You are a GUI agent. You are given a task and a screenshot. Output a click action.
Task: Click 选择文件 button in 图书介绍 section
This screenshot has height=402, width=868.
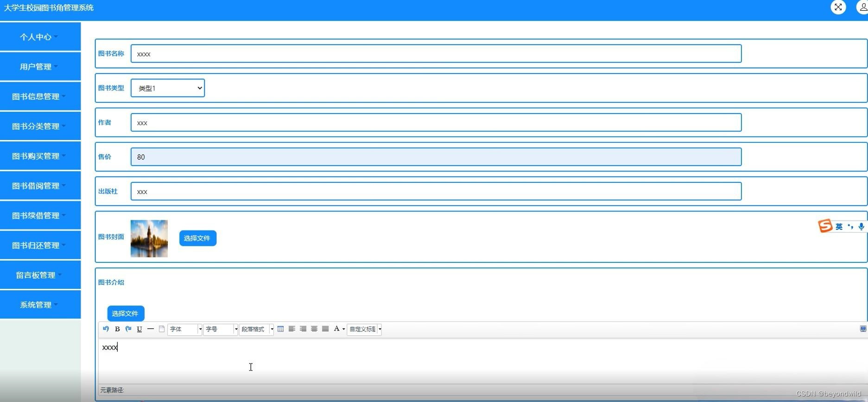[x=126, y=313]
